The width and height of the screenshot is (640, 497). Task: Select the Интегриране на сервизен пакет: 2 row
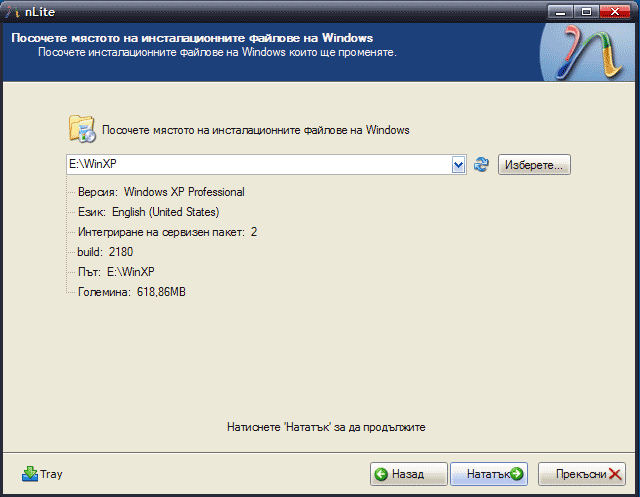click(167, 232)
